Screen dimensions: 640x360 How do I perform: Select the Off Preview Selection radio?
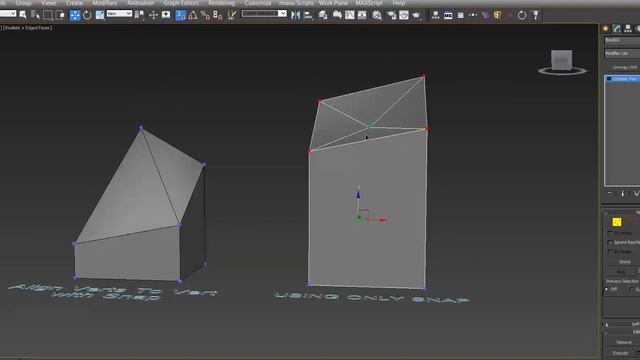[607, 289]
